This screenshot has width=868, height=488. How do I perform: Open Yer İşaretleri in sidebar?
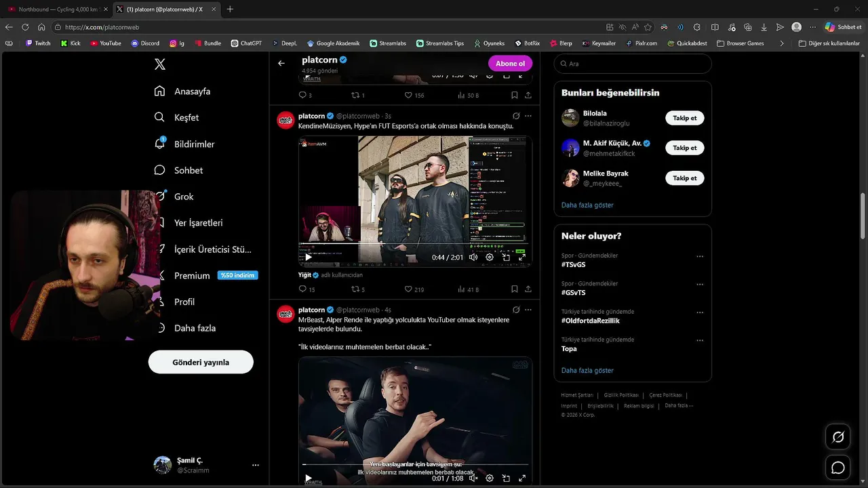tap(198, 223)
